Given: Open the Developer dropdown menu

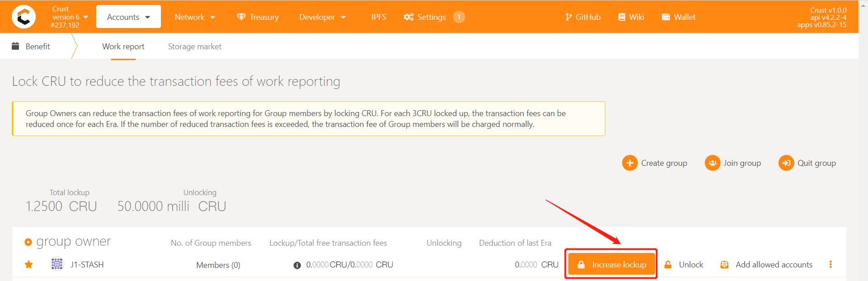Looking at the screenshot, I should (x=322, y=17).
